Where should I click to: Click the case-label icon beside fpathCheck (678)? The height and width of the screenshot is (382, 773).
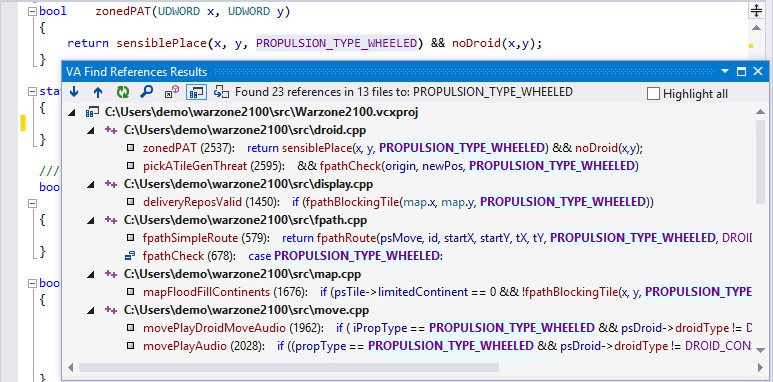tap(130, 256)
